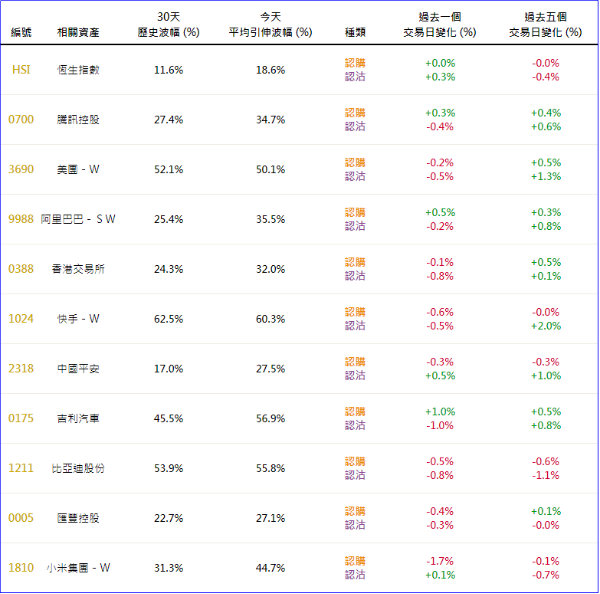Select the 小米集團 - W asset name

[78, 568]
